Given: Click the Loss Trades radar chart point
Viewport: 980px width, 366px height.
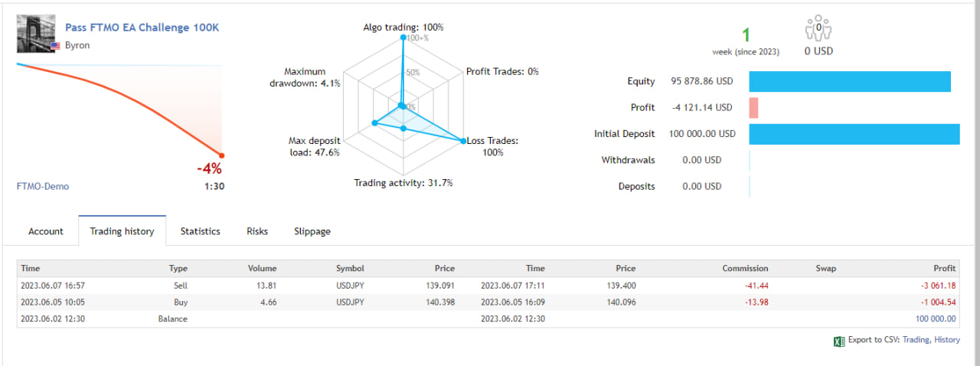Looking at the screenshot, I should [462, 141].
